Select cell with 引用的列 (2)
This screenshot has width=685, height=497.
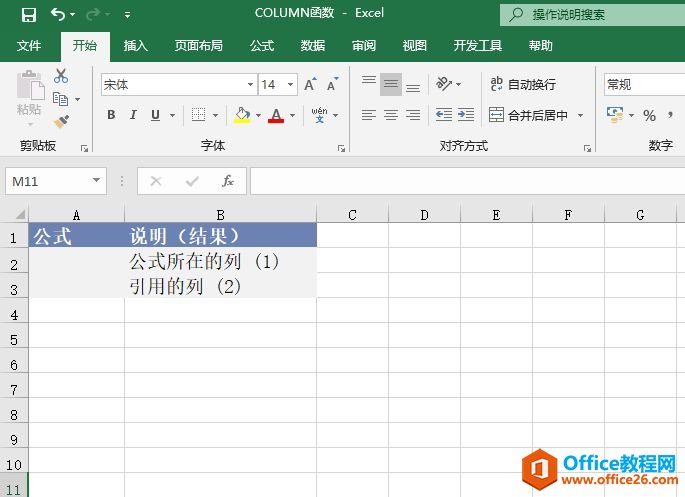(x=221, y=286)
